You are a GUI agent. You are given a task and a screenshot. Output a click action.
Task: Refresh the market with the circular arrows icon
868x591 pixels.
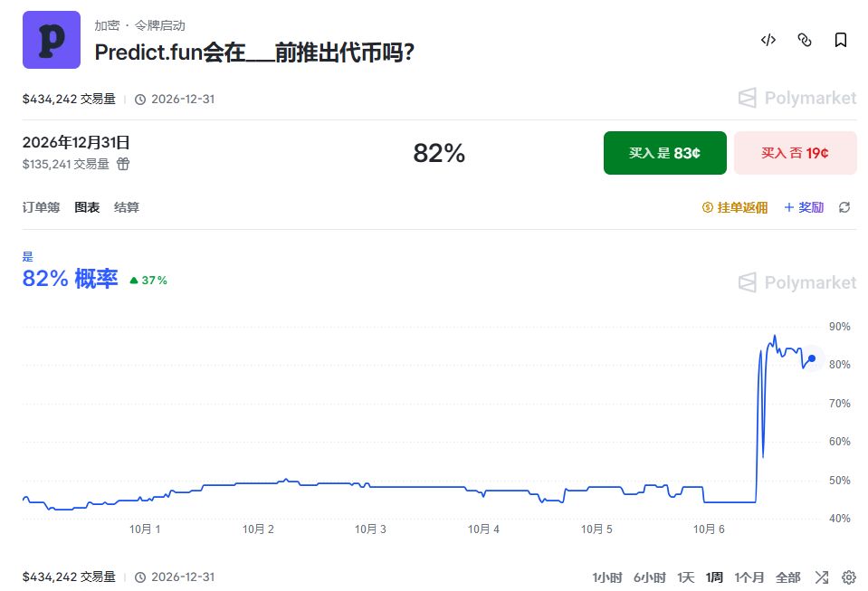click(x=844, y=207)
